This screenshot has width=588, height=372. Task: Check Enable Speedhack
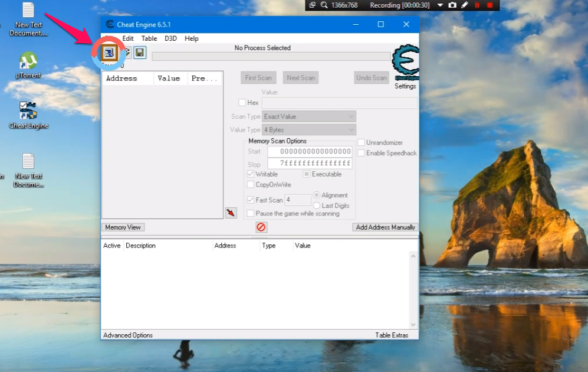point(361,153)
